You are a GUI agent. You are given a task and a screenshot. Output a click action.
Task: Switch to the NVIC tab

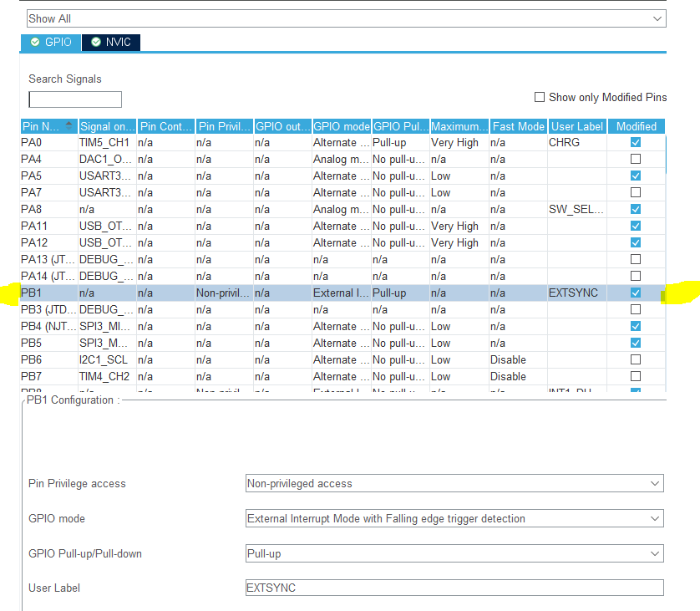[111, 43]
